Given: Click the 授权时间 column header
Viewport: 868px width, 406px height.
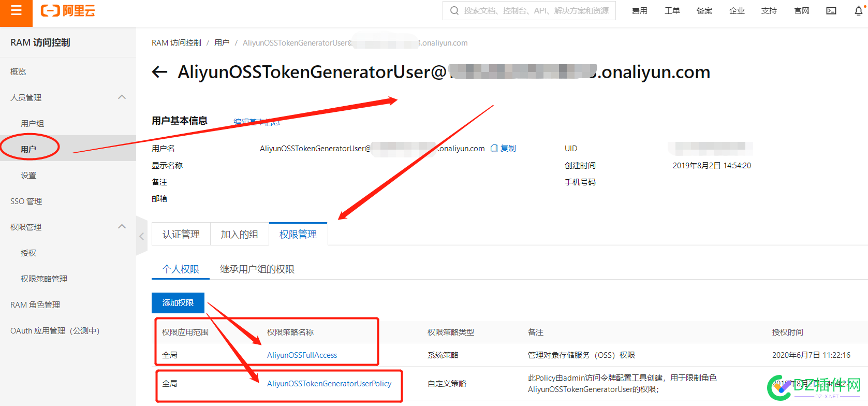Looking at the screenshot, I should coord(788,332).
